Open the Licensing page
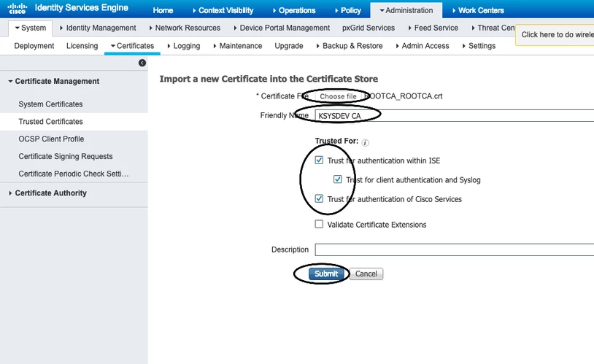This screenshot has width=594, height=364. 82,46
